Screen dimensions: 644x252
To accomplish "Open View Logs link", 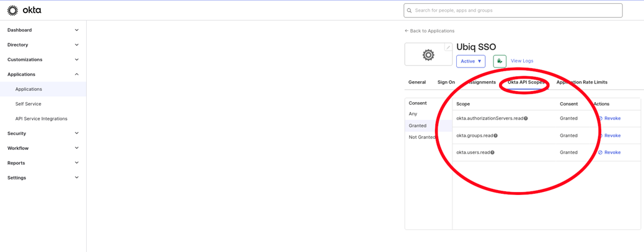I will pyautogui.click(x=522, y=61).
